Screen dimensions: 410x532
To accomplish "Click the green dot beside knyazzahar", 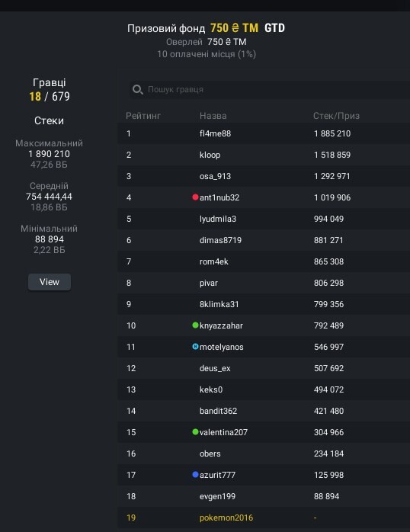I will tap(195, 325).
